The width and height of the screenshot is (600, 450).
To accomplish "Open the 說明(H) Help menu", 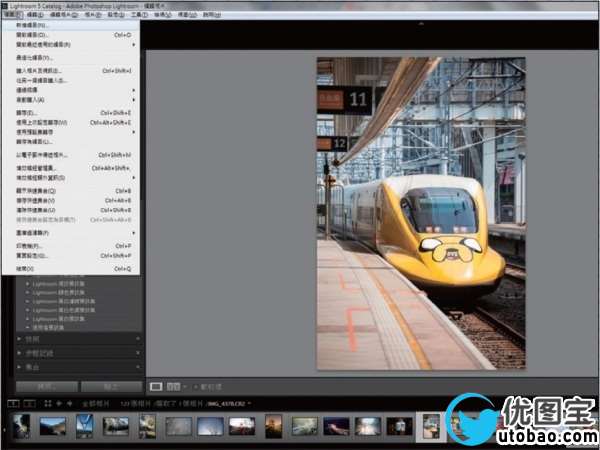I will point(212,15).
